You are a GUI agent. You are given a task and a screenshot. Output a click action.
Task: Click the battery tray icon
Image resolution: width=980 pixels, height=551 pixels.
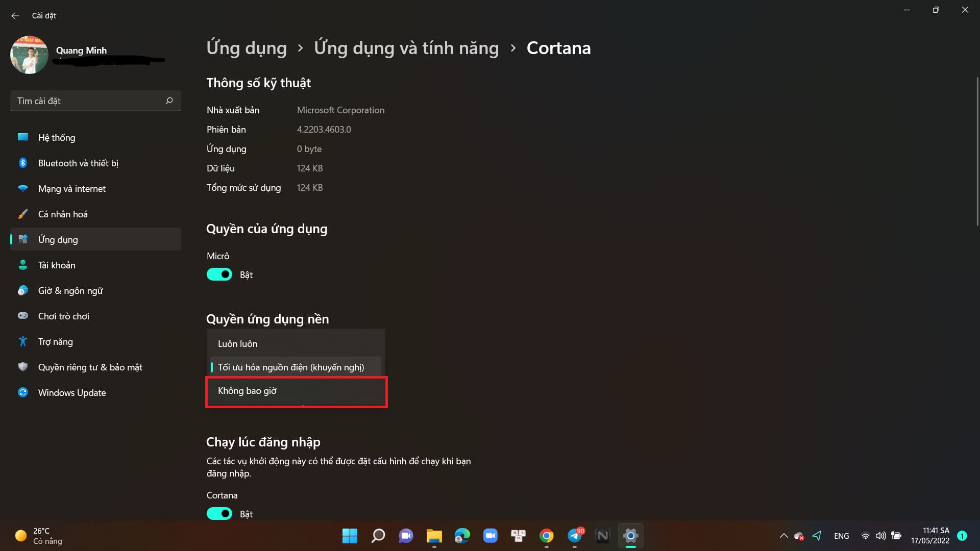click(x=896, y=536)
